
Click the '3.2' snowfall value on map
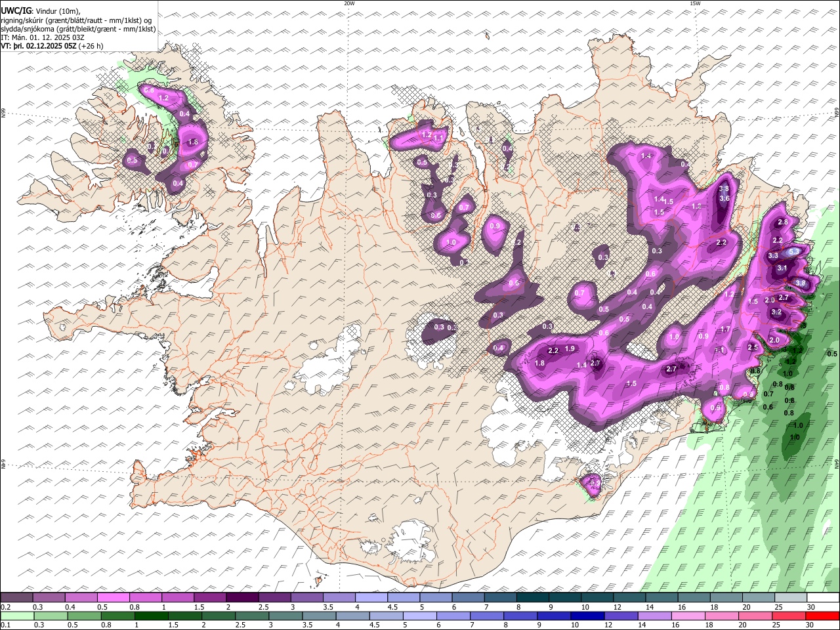pos(776,312)
